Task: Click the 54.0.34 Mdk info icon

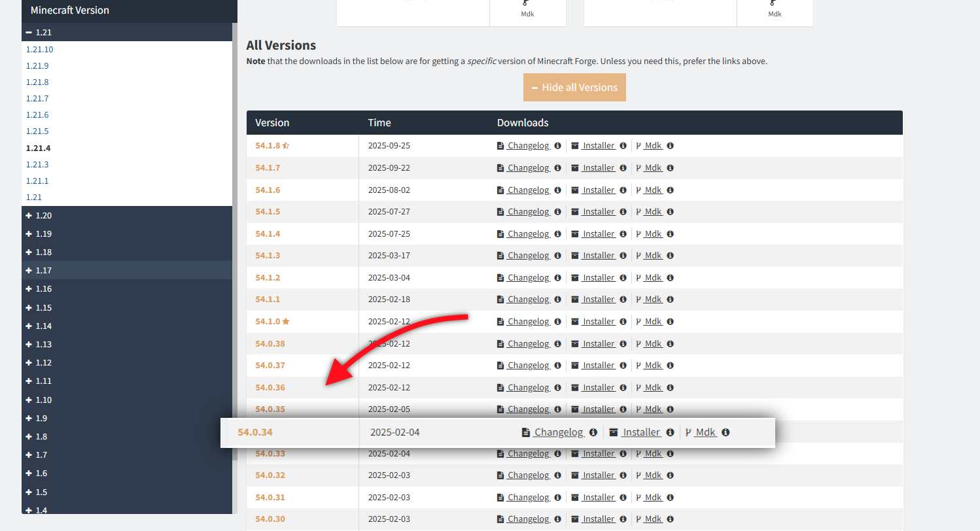Action: click(x=726, y=432)
